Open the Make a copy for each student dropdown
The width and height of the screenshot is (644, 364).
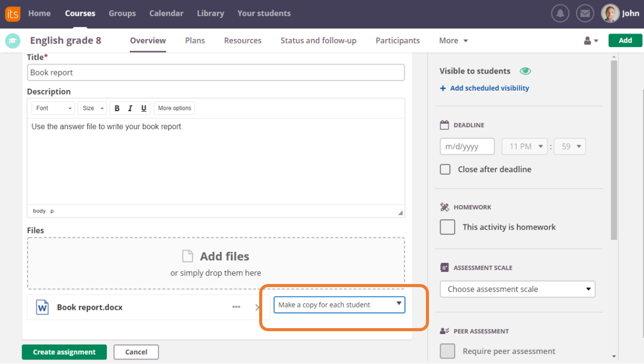click(339, 305)
